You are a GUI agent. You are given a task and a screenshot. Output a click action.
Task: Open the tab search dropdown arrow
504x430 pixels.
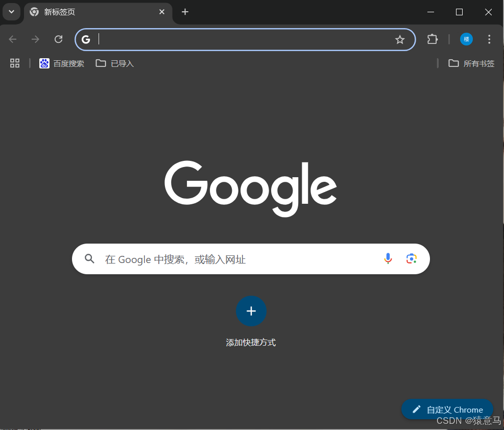click(x=12, y=12)
